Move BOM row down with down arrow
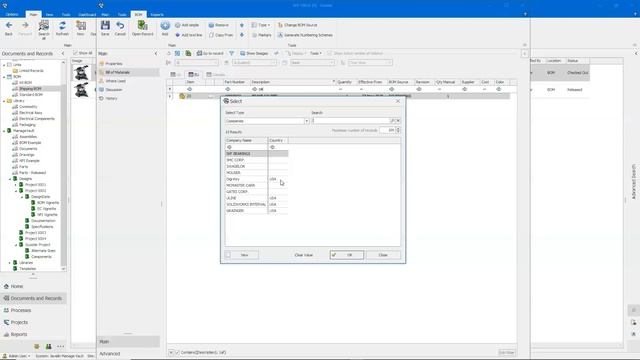The height and width of the screenshot is (360, 640). [242, 35]
